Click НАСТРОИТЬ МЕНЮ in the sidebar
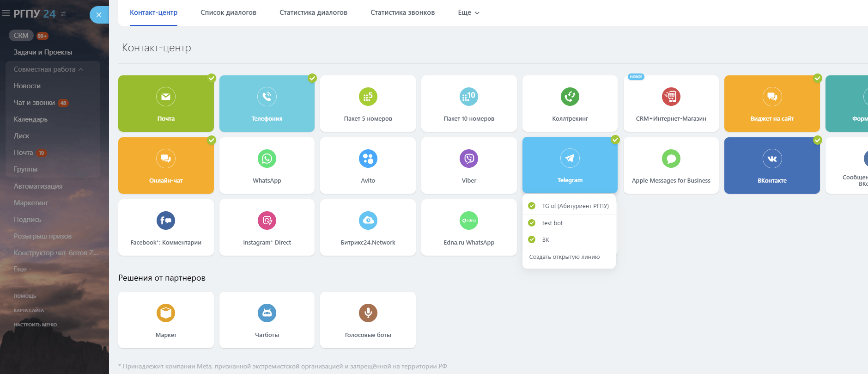Screen dimensions: 868x374 click(x=35, y=325)
